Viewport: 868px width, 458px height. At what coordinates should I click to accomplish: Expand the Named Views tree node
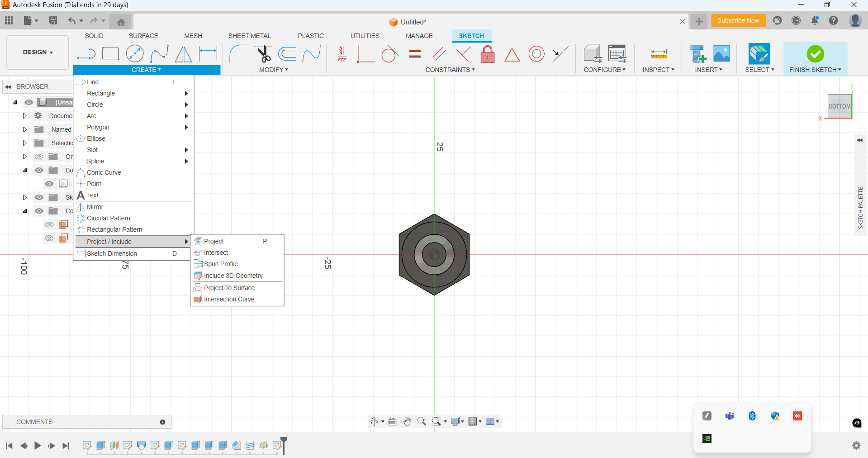25,129
